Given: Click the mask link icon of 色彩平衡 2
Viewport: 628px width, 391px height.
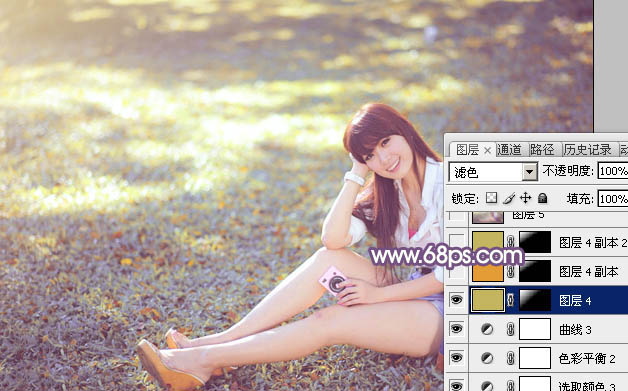Looking at the screenshot, I should 511,358.
